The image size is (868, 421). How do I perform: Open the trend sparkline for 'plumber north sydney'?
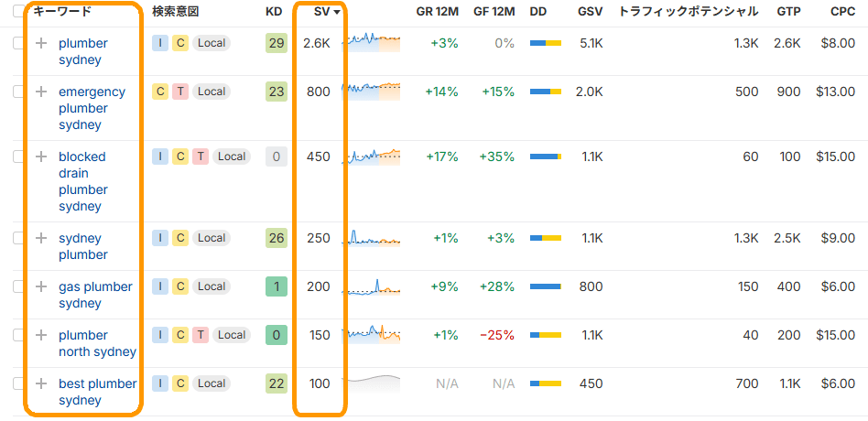[371, 335]
